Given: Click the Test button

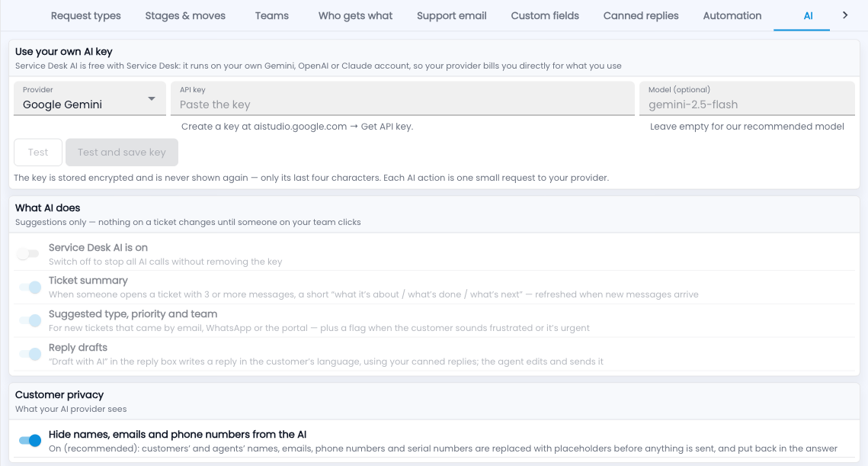Looking at the screenshot, I should point(38,152).
